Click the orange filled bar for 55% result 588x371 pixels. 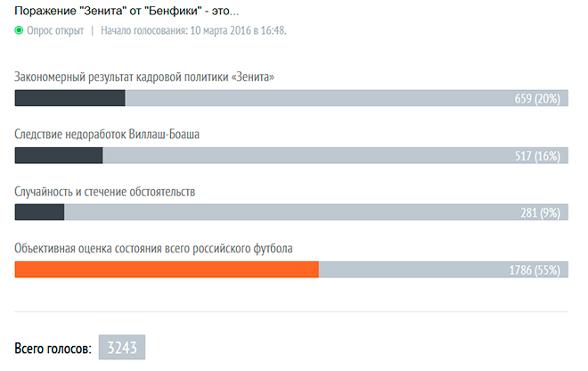(x=167, y=269)
